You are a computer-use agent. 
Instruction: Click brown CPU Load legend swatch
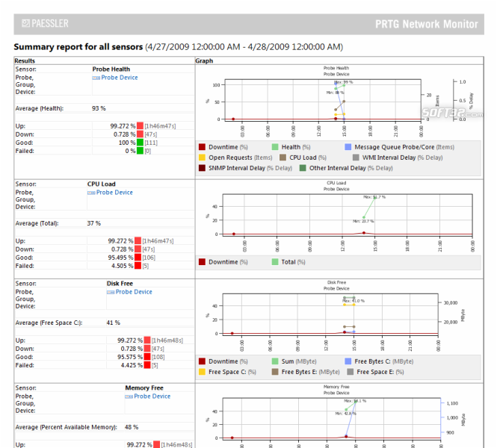pos(283,158)
